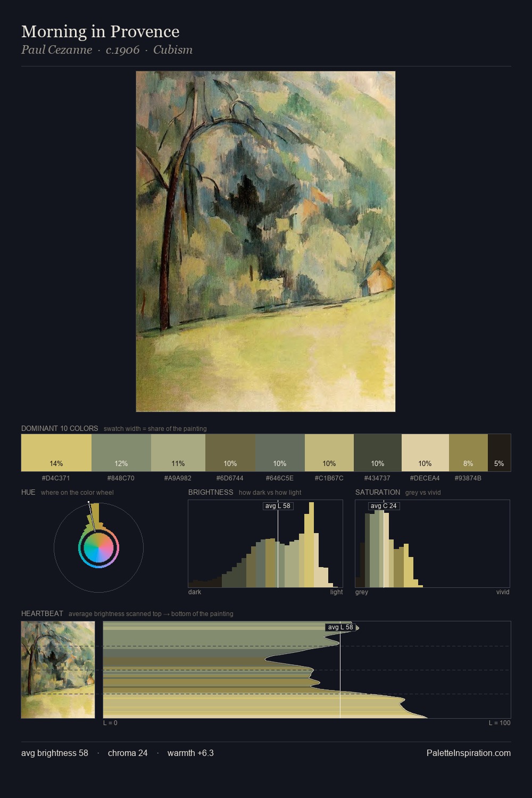Image resolution: width=532 pixels, height=798 pixels.
Task: Click the 'swatch width = share of the painting' caption
Action: click(155, 429)
